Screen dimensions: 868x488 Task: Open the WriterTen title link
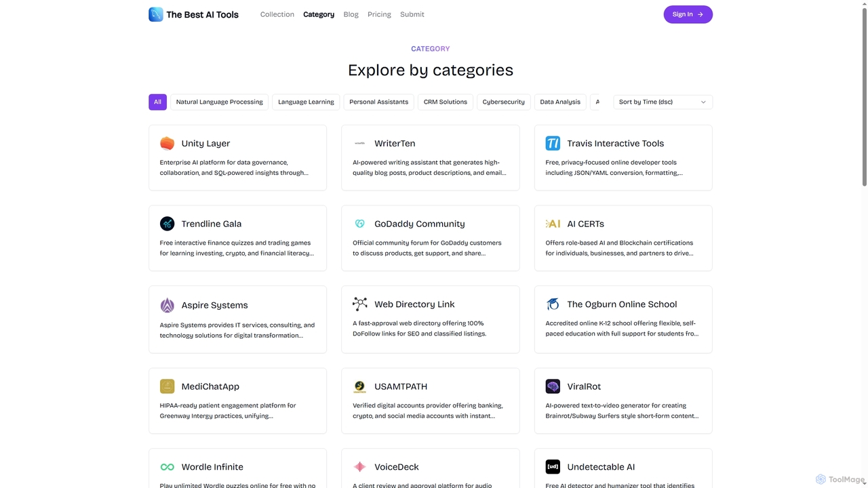395,143
